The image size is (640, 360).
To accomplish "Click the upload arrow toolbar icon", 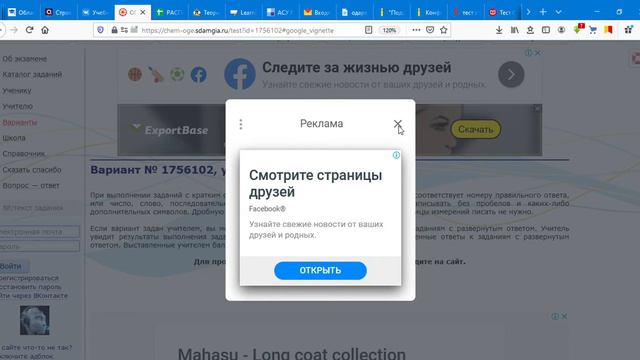I will [x=530, y=30].
